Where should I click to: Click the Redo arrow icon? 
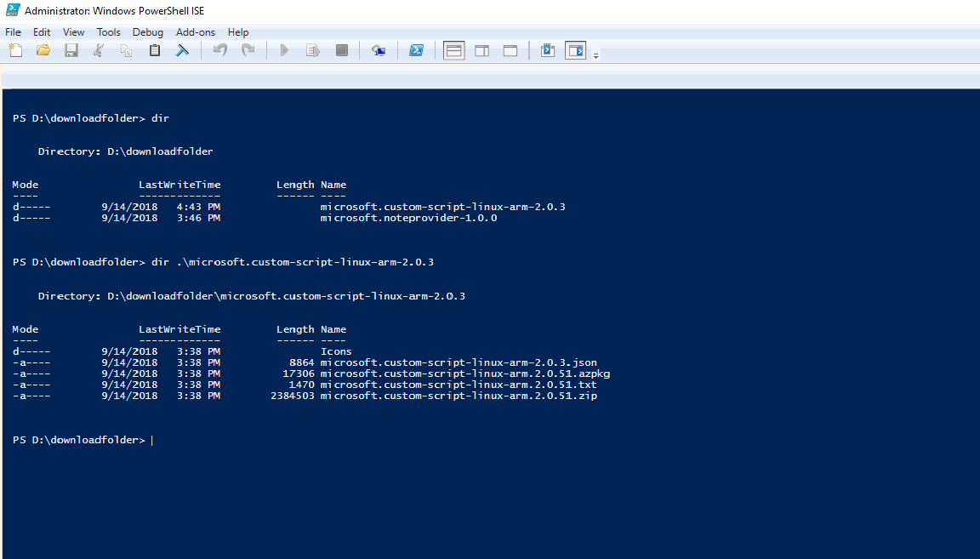(x=248, y=51)
